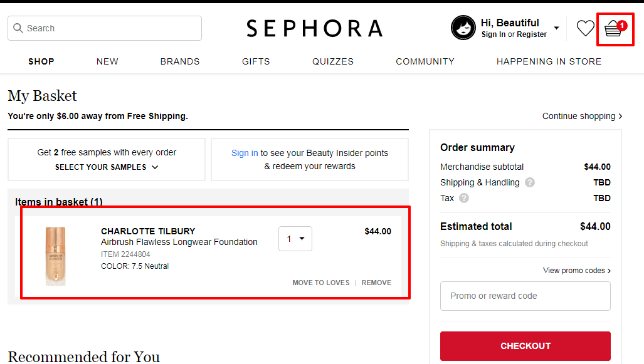Click Shipping & Handling help question icon
This screenshot has height=364, width=644.
(x=530, y=183)
